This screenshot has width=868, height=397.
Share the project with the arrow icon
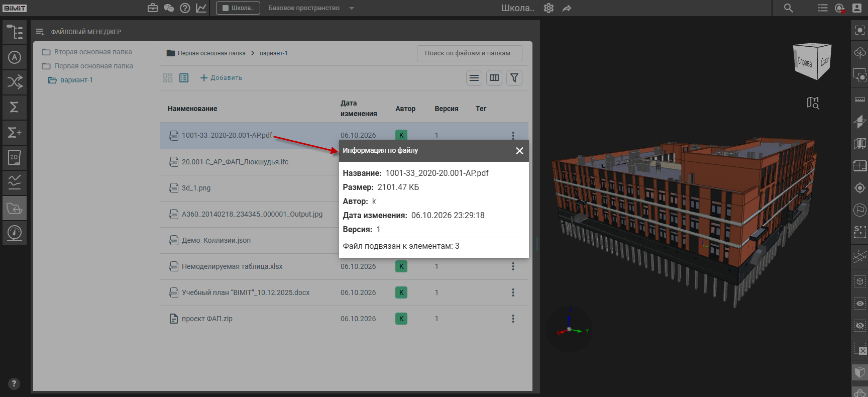[x=567, y=8]
